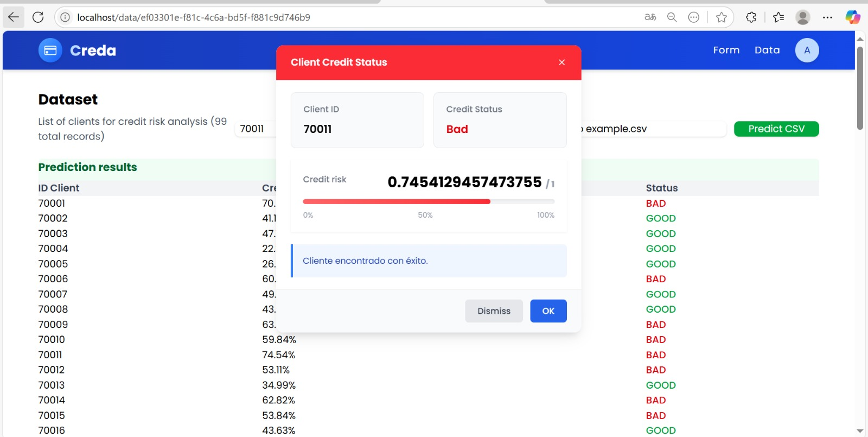Click the BAD status for client 70014
The height and width of the screenshot is (437, 868).
click(656, 400)
